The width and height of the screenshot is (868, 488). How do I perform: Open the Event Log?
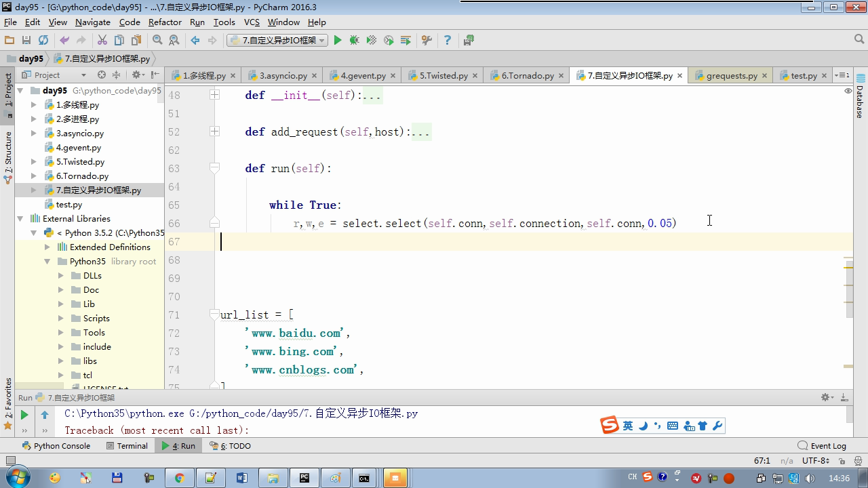point(822,446)
